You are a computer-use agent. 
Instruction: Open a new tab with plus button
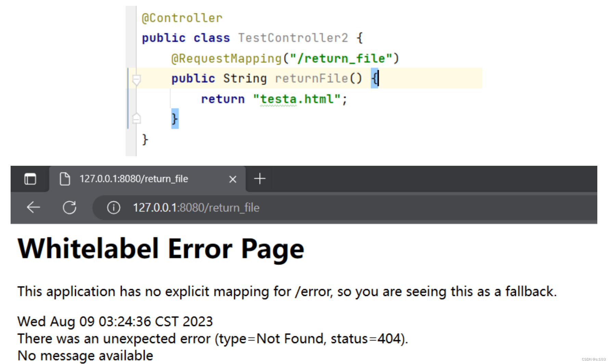pos(260,178)
